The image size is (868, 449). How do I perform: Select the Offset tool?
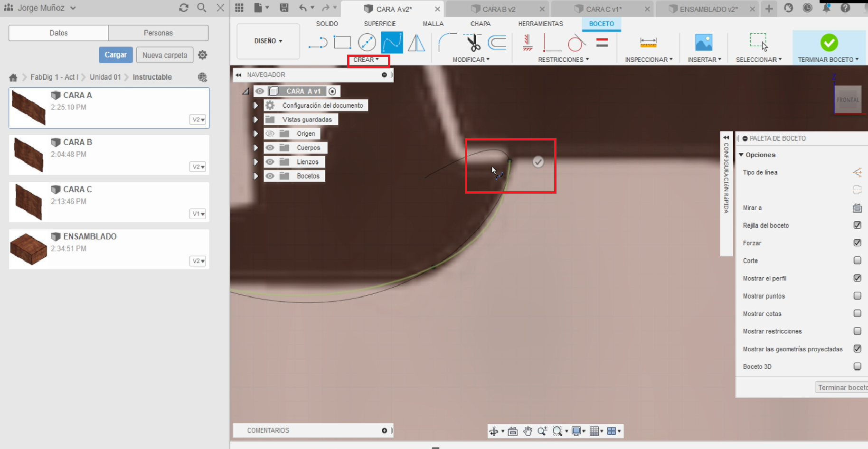[x=497, y=43]
